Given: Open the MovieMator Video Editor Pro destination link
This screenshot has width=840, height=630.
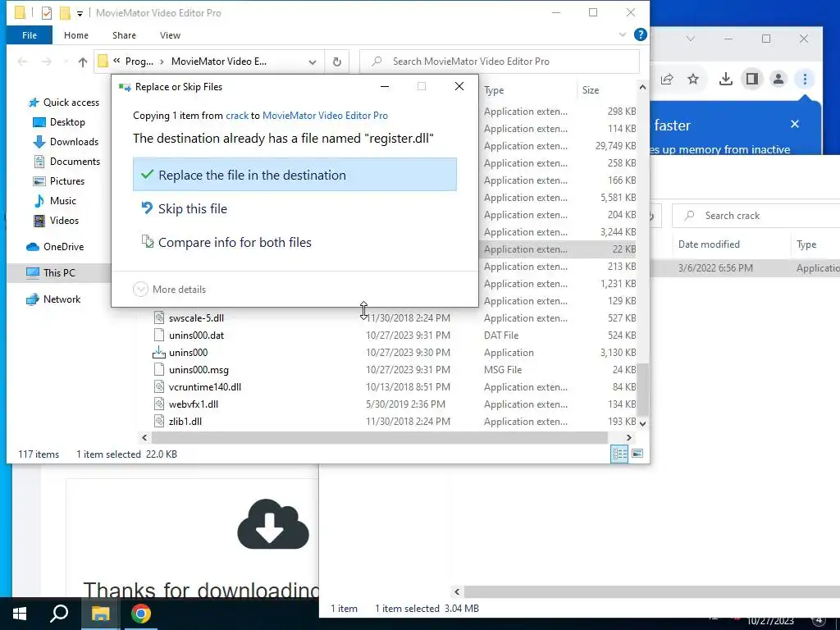Looking at the screenshot, I should [325, 116].
